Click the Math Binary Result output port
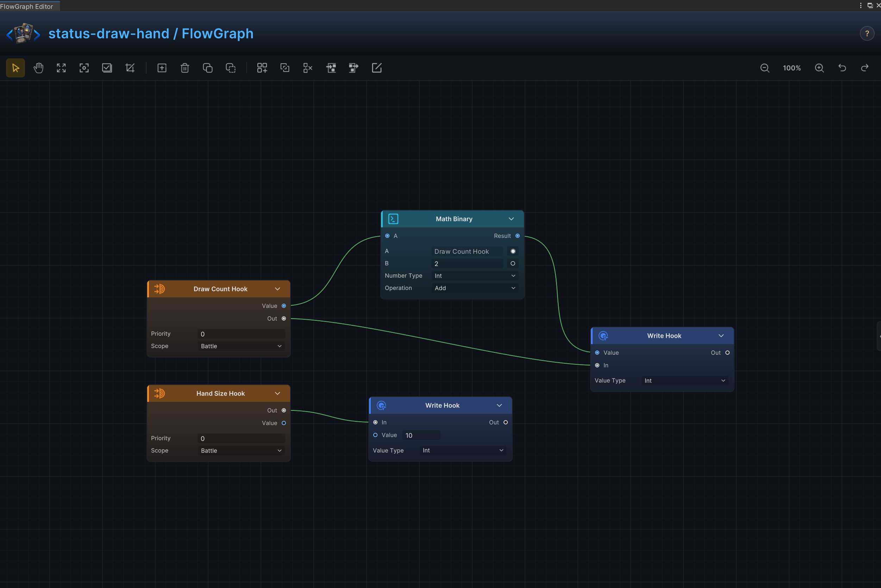The height and width of the screenshot is (588, 881). click(517, 236)
